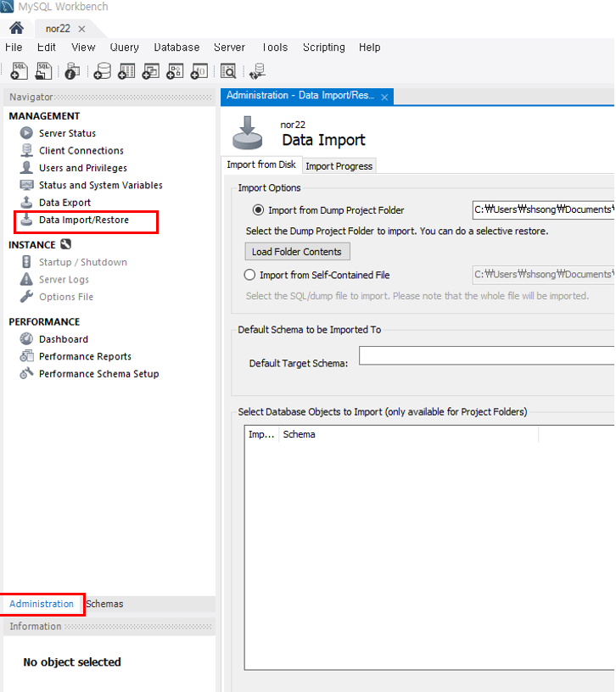Create a new schema icon
Screen dimensions: 616x692
pos(102,70)
